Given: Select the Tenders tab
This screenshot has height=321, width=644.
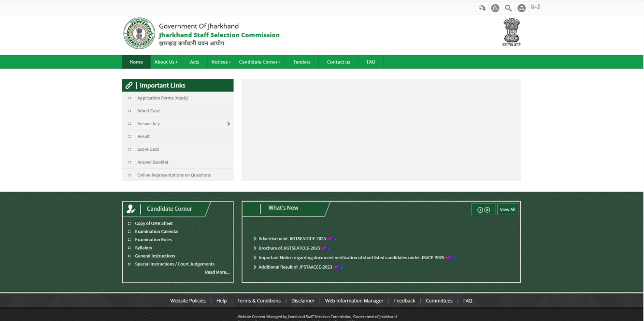Looking at the screenshot, I should 301,62.
